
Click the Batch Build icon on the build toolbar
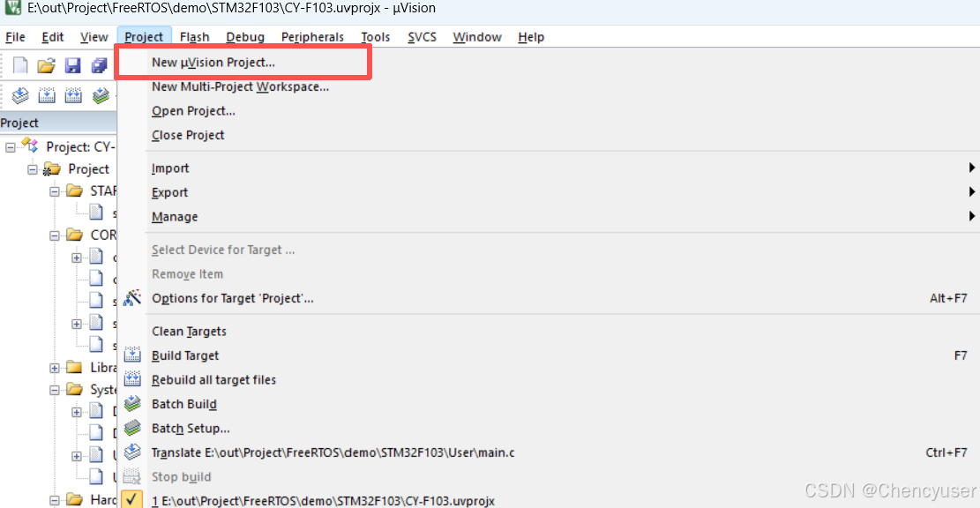pos(101,95)
